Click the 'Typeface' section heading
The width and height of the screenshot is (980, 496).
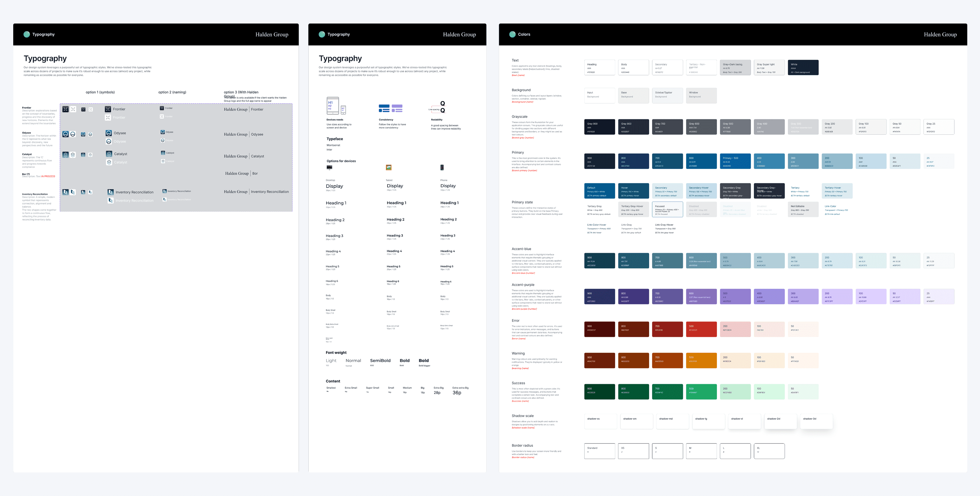[335, 139]
